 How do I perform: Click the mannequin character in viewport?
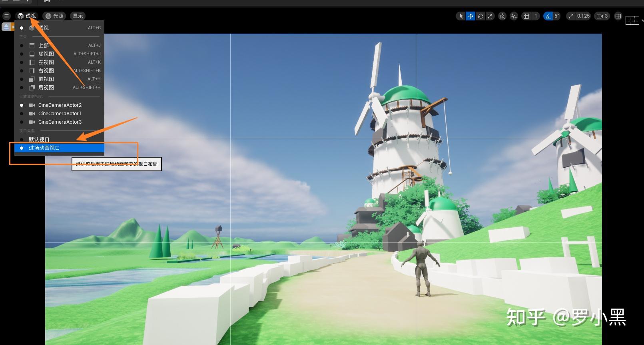coord(422,269)
